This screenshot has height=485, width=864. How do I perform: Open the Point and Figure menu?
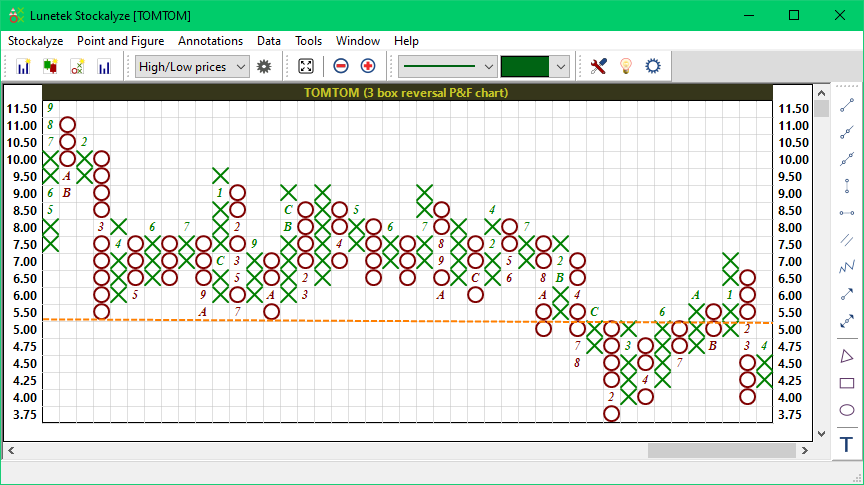coord(121,41)
